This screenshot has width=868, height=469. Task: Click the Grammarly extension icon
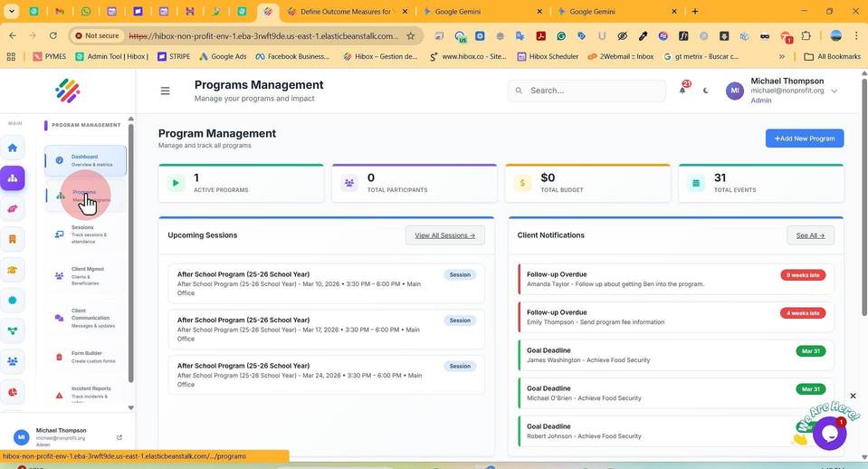561,36
